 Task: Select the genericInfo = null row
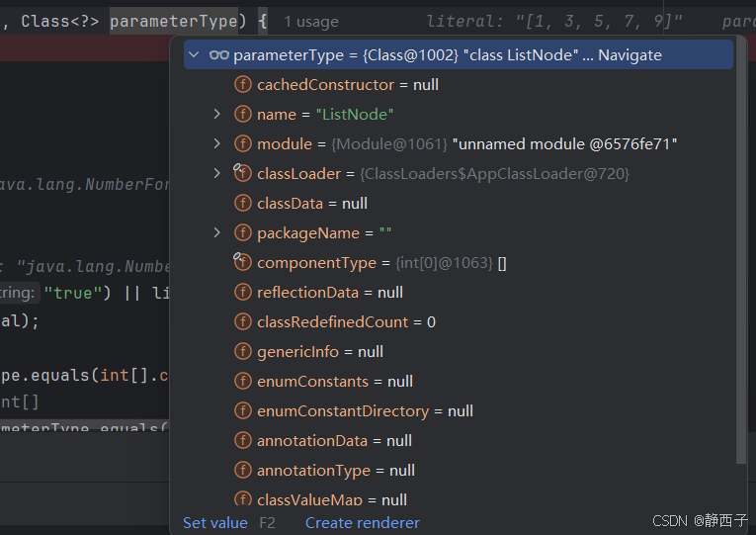458,352
